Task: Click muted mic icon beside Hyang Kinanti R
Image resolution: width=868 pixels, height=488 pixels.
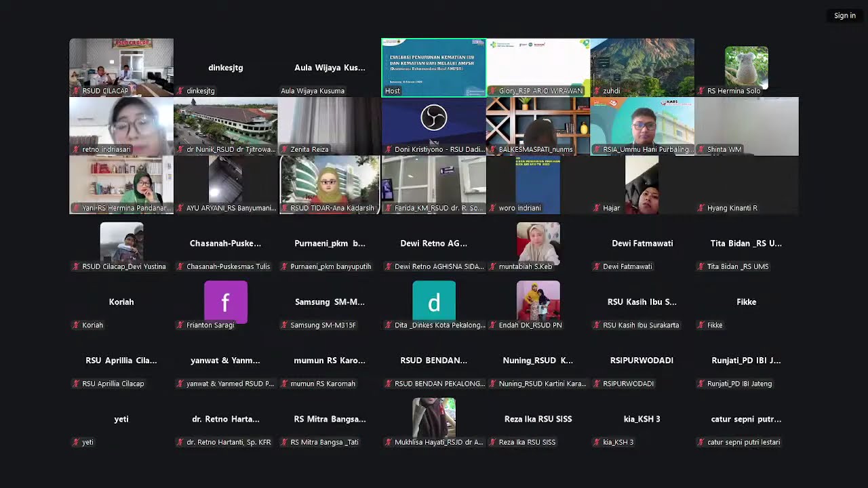Action: [x=701, y=208]
